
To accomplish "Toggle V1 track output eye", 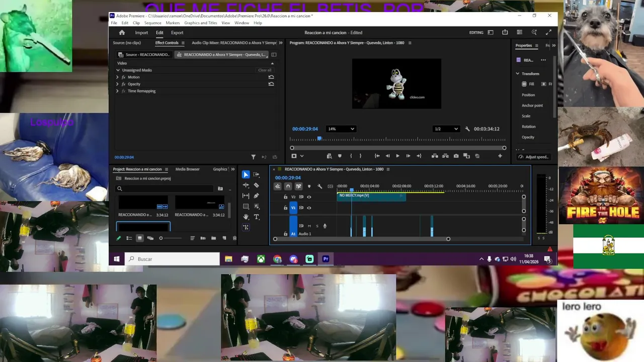I will point(309,208).
